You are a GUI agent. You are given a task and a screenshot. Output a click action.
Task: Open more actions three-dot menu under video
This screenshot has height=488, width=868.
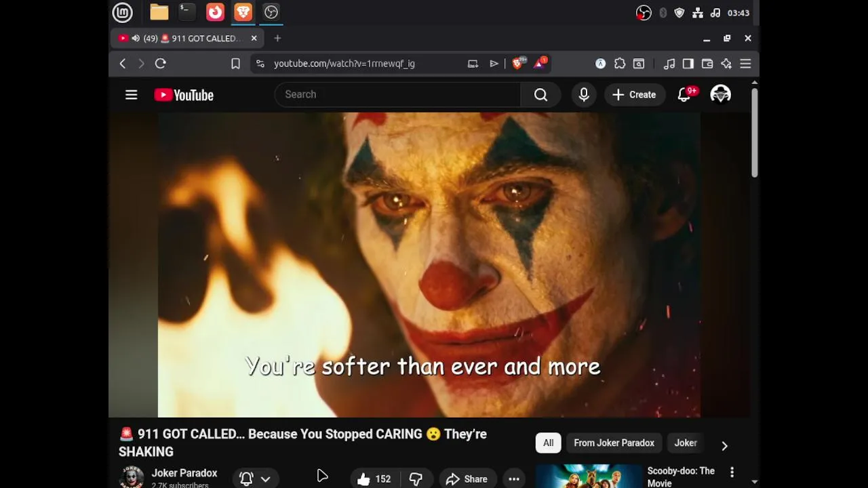[x=514, y=479]
